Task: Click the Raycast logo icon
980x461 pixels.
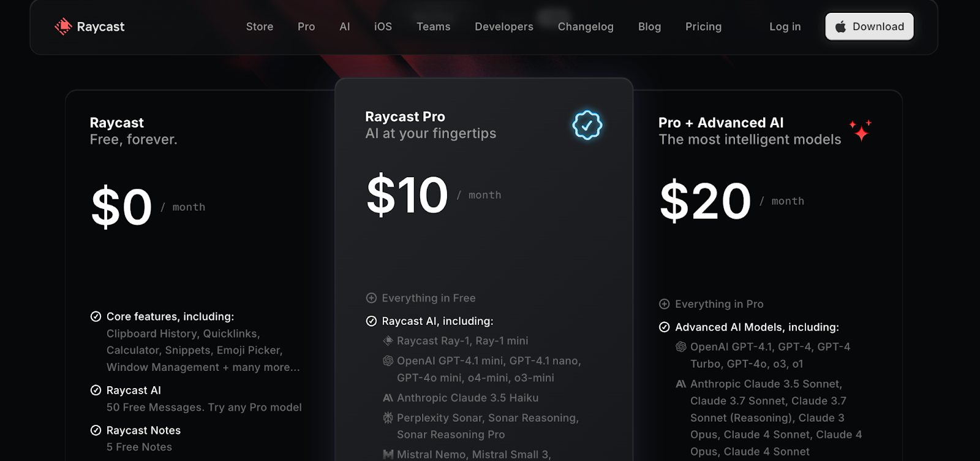Action: (x=63, y=26)
